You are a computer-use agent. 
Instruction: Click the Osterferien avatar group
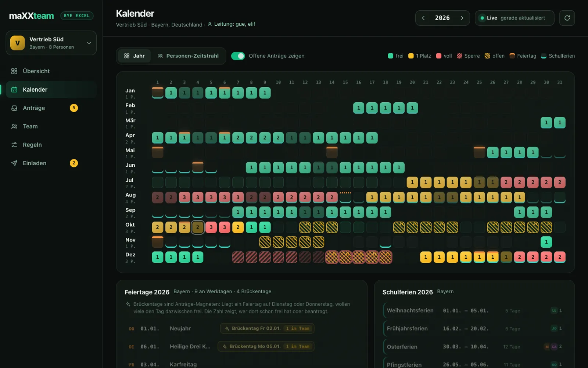[551, 347]
